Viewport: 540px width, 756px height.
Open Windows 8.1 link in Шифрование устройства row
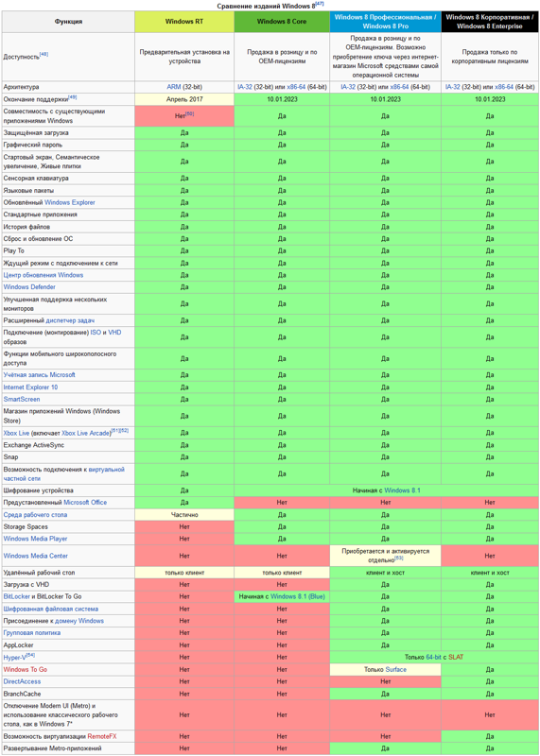402,490
